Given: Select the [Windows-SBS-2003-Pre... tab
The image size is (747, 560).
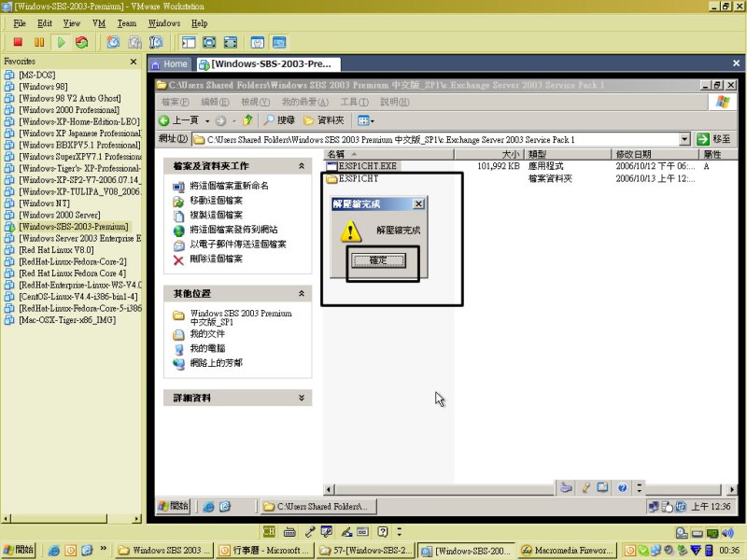Looking at the screenshot, I should (267, 64).
